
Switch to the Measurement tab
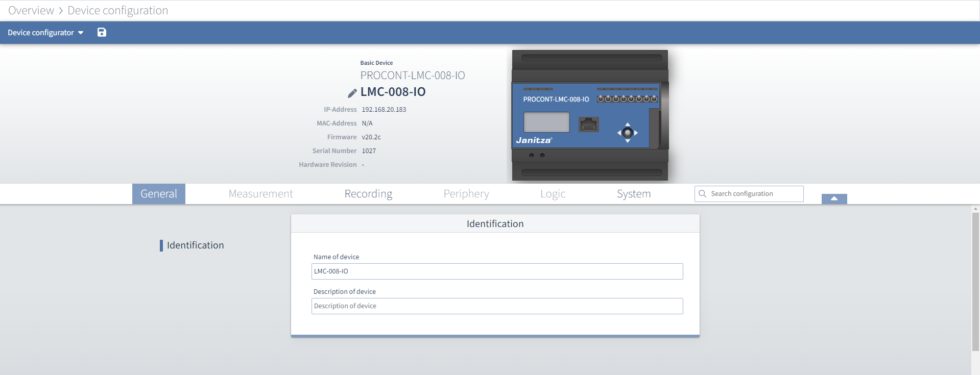260,194
